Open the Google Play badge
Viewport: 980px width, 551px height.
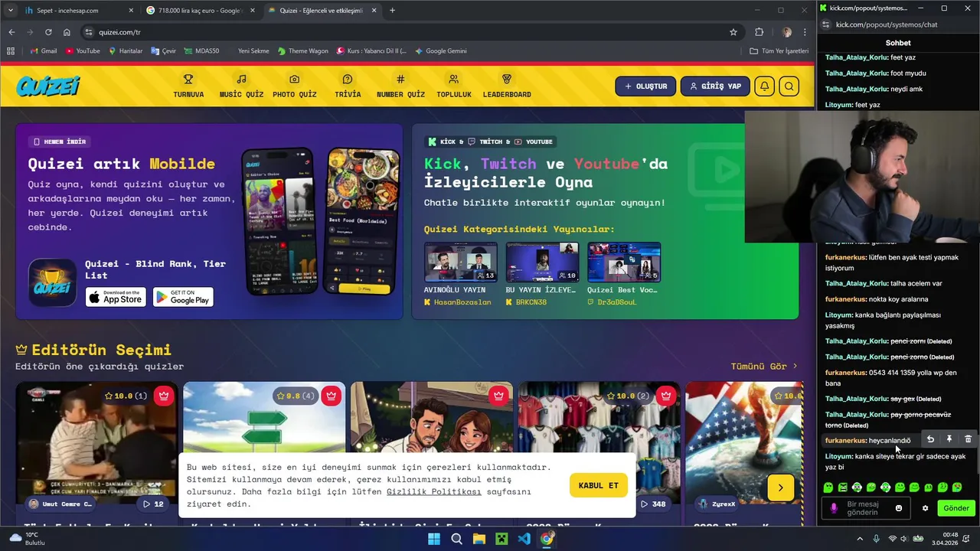tap(183, 297)
